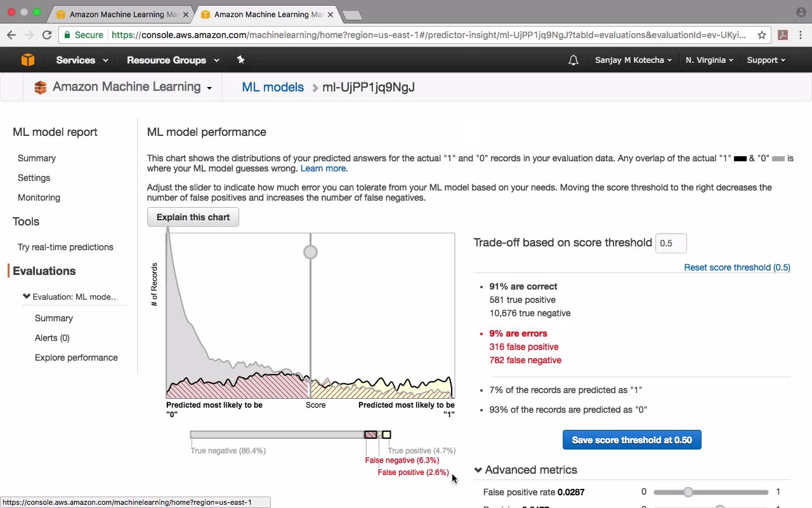Click the Explain this chart button

click(193, 217)
